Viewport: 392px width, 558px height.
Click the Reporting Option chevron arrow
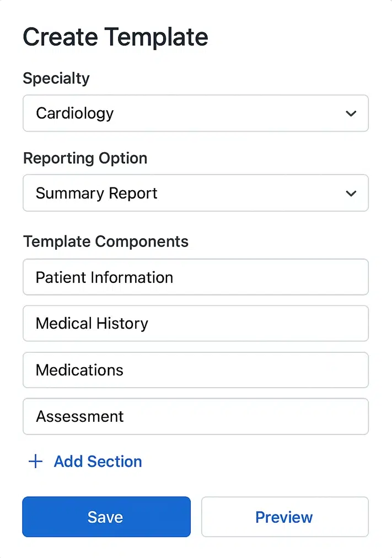coord(350,194)
